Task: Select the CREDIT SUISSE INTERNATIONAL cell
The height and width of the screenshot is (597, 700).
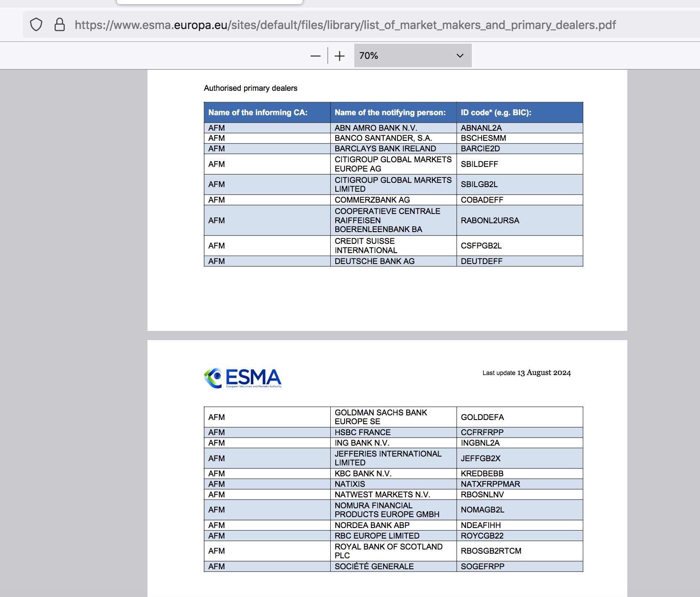Action: coord(393,246)
